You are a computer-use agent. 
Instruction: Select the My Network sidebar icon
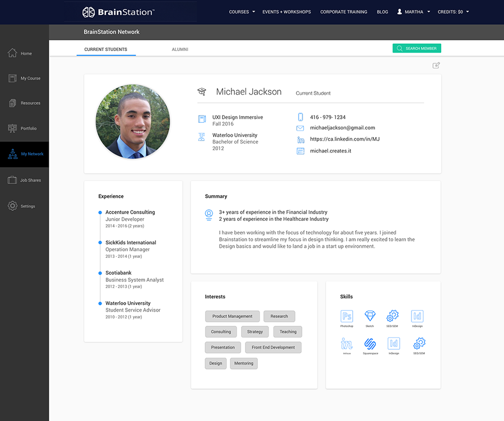pyautogui.click(x=12, y=154)
